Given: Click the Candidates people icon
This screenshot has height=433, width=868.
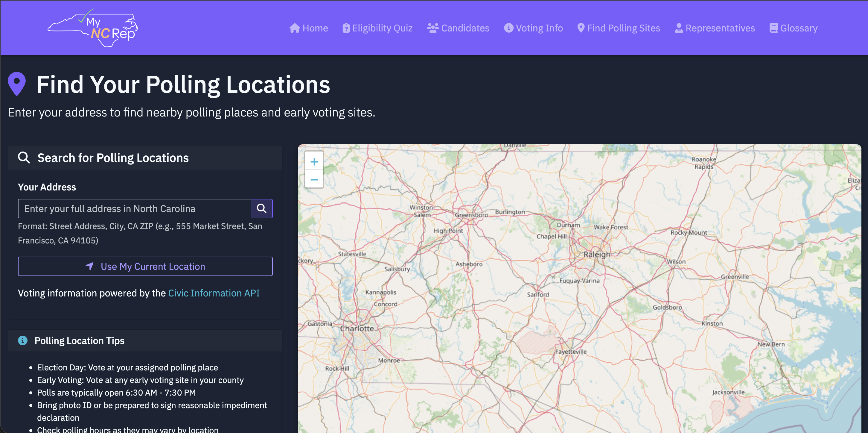Looking at the screenshot, I should tap(433, 28).
